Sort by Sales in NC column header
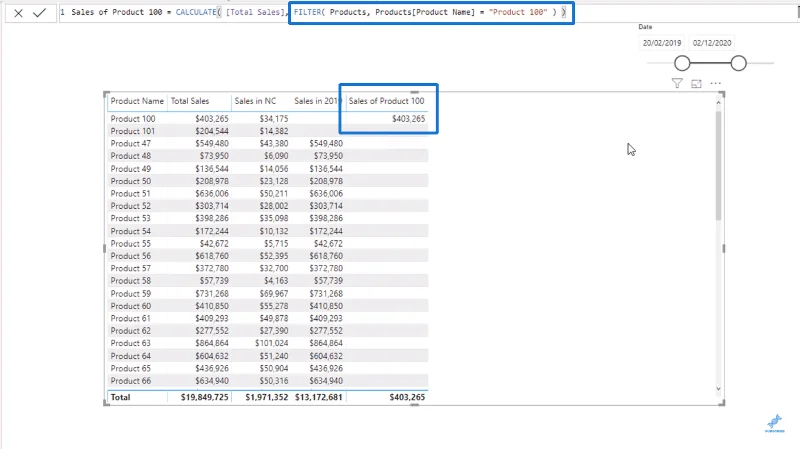 click(255, 101)
